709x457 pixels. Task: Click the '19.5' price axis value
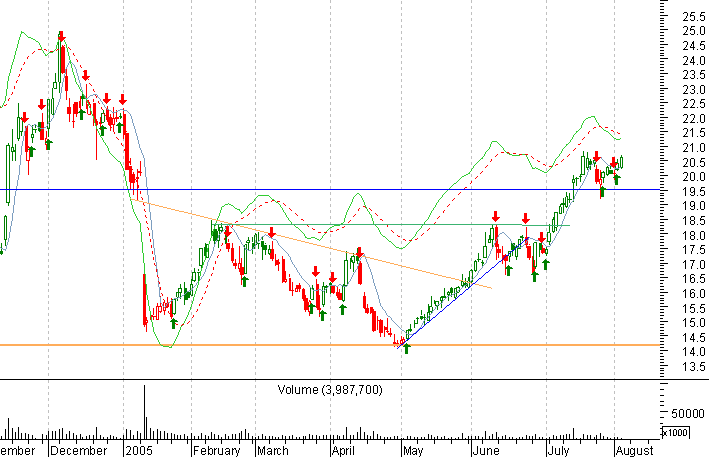(x=693, y=192)
